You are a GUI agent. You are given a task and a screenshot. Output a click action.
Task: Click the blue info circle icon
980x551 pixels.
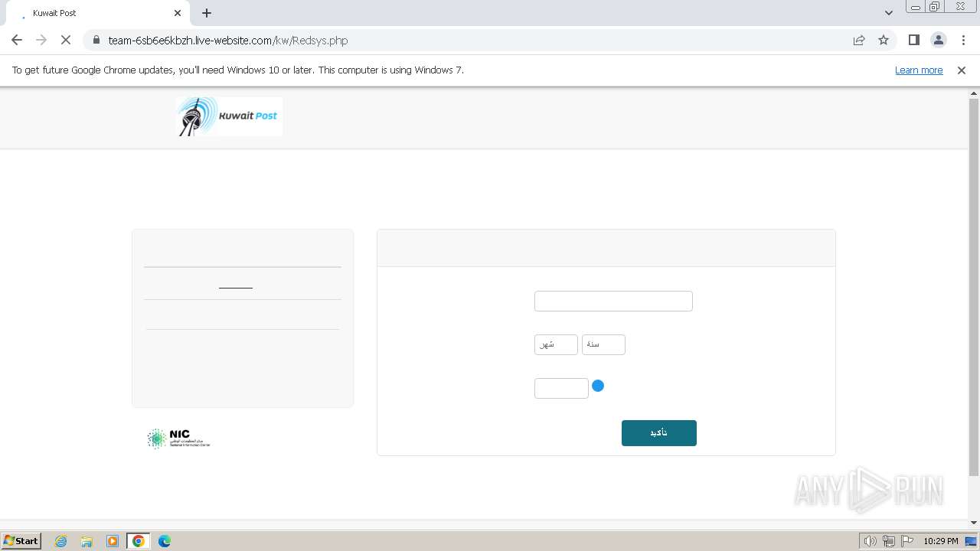598,386
